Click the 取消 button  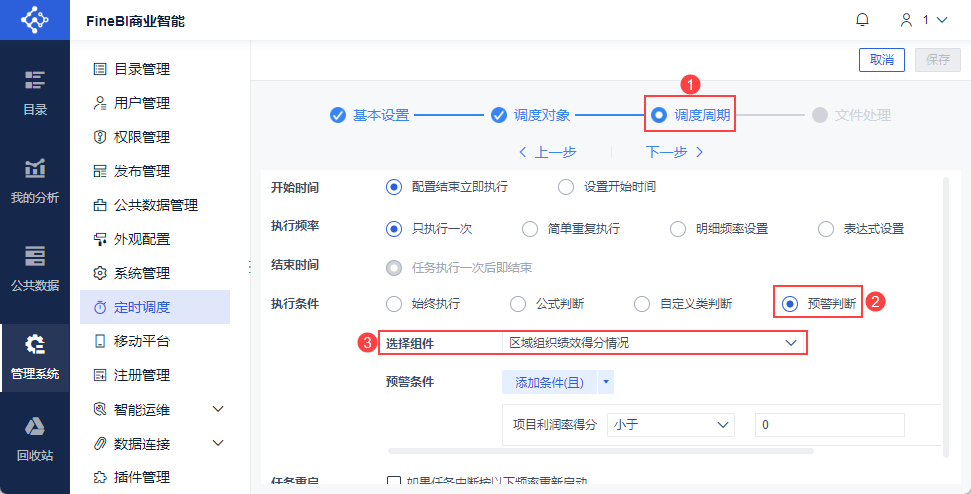[x=882, y=60]
